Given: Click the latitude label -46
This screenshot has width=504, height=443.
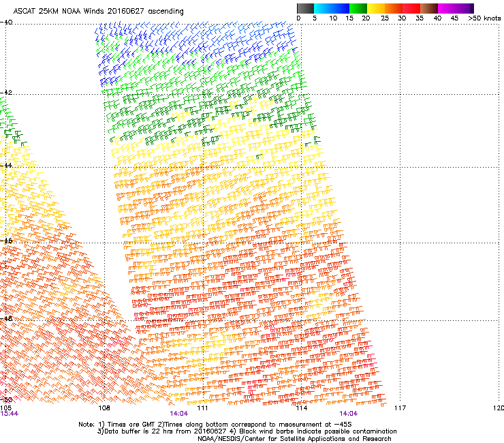Looking at the screenshot, I should [x=6, y=241].
